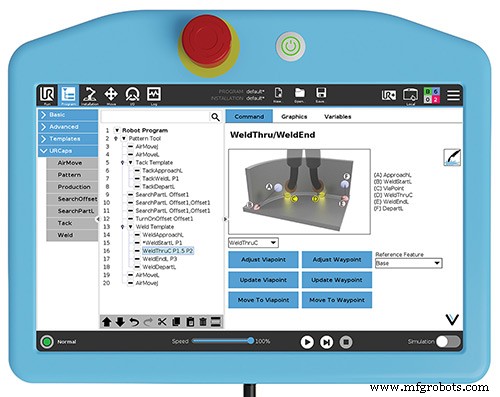500x397 pixels.
Task: Click the Adjust Waypoint button
Action: pos(337,260)
